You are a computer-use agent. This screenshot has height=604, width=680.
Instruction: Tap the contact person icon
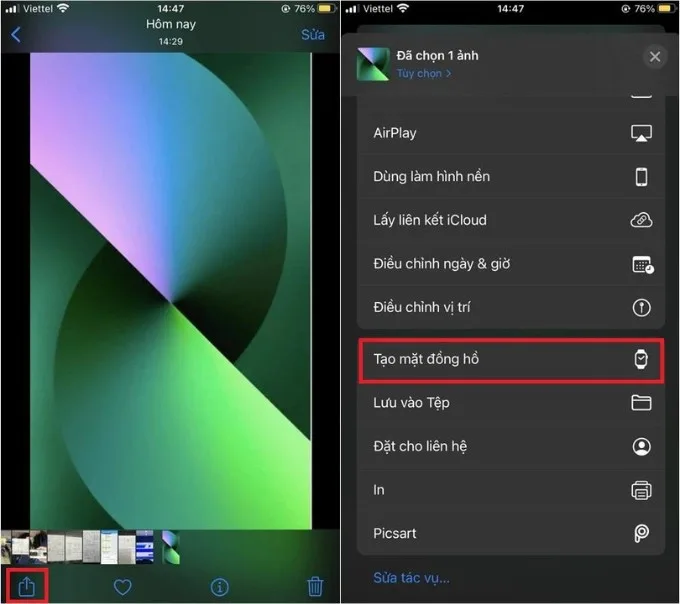[641, 446]
